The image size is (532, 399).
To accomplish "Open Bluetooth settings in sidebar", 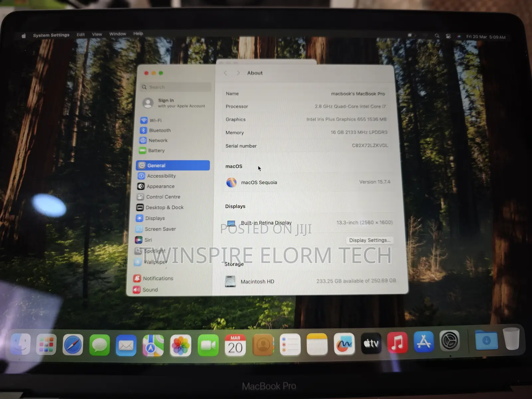I will [155, 130].
